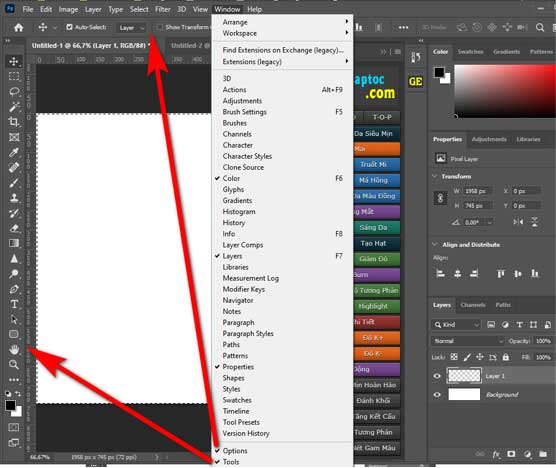The width and height of the screenshot is (556, 468).
Task: Toggle the Color panel menu entry
Action: (282, 178)
